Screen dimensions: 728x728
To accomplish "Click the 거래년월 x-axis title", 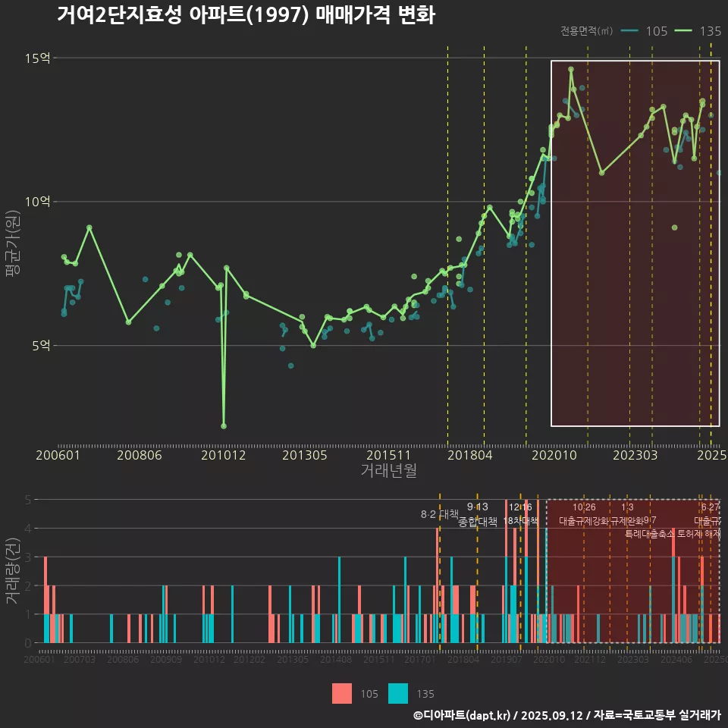I will click(x=388, y=471).
